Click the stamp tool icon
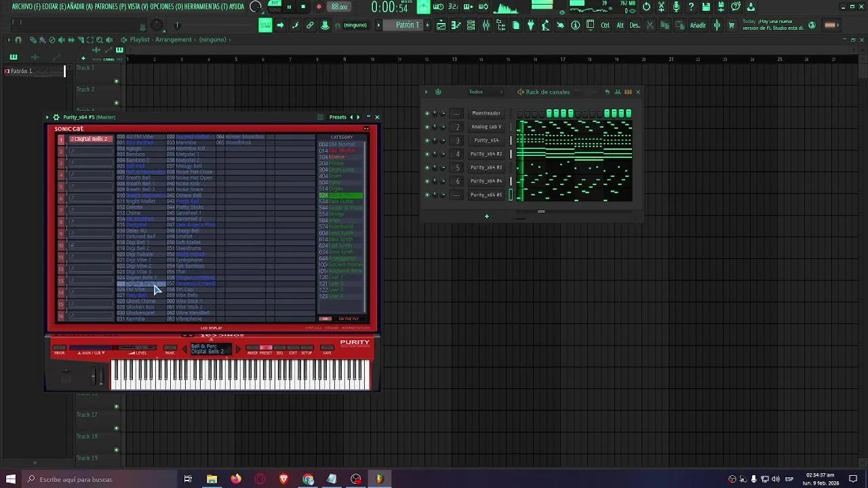 (325, 25)
